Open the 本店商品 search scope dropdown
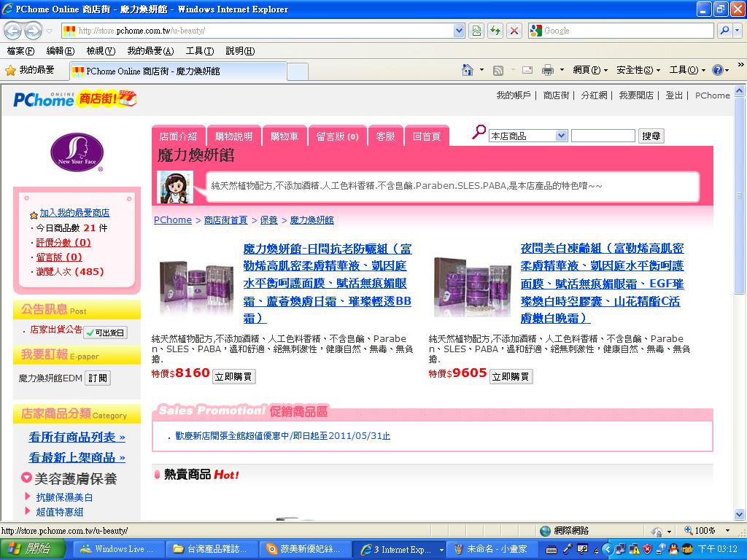747x560 pixels. (x=561, y=136)
